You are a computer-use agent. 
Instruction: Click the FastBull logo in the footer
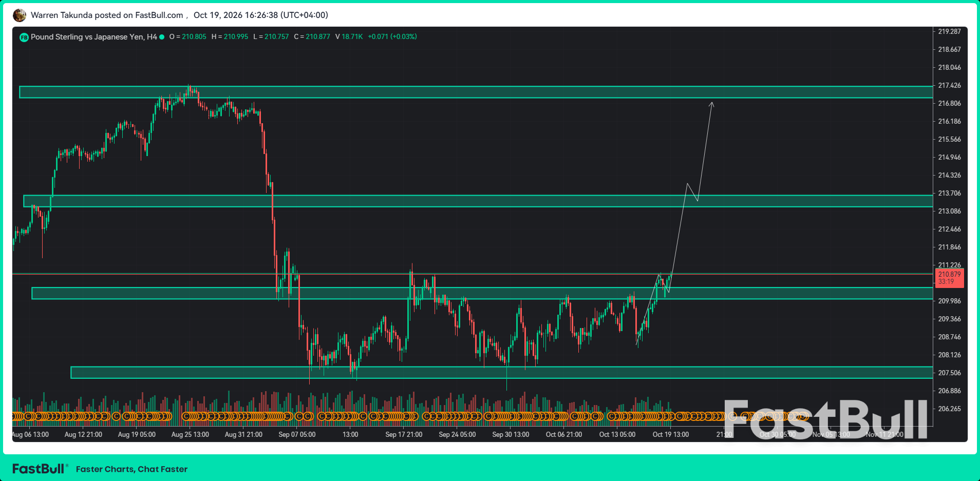[40, 469]
